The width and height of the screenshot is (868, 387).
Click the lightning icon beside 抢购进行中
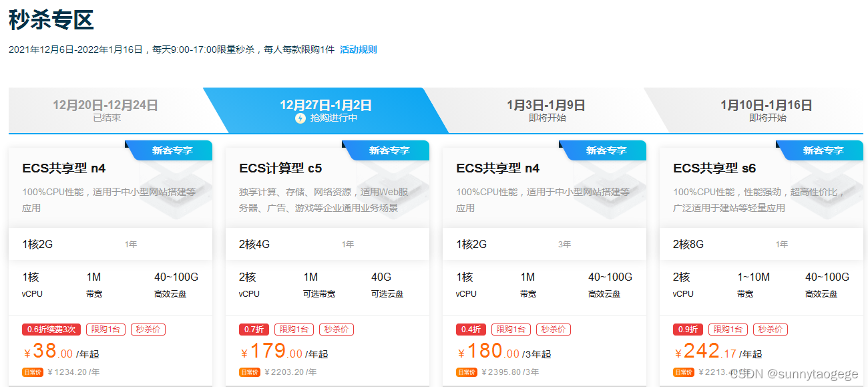[300, 118]
